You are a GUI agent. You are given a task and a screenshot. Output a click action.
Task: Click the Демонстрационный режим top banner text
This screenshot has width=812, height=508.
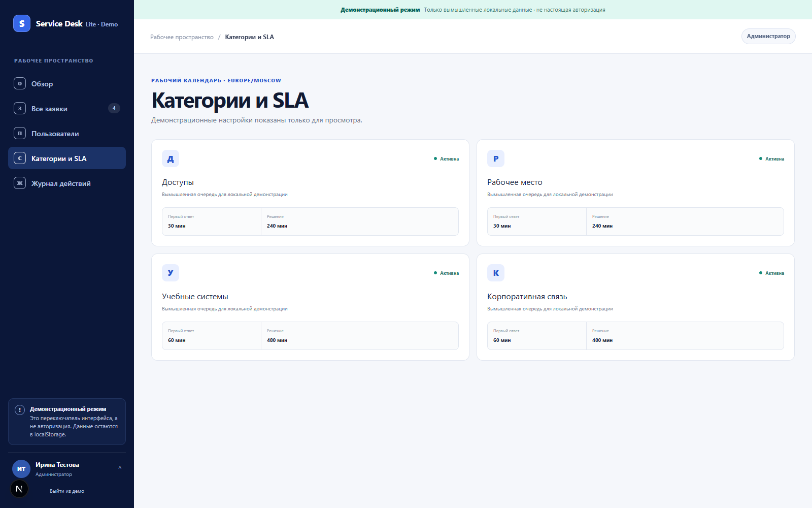click(x=380, y=10)
